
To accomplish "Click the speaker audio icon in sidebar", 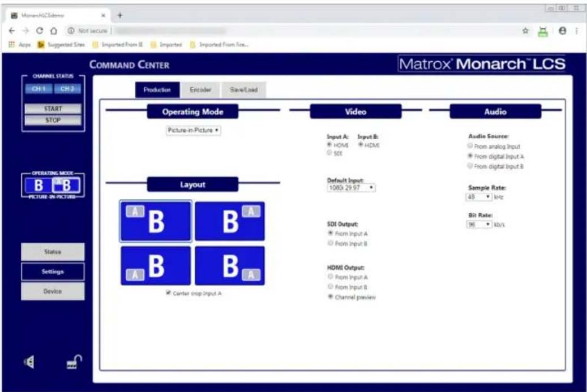I will click(29, 361).
